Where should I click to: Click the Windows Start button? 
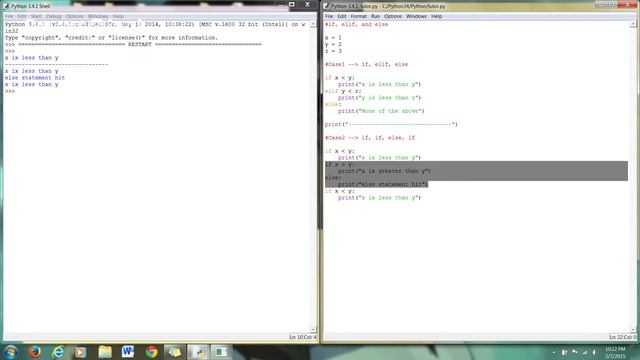(11, 352)
